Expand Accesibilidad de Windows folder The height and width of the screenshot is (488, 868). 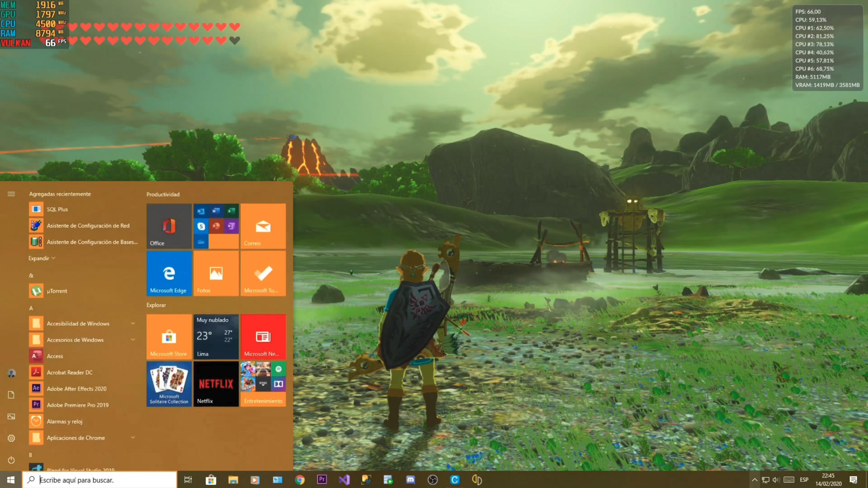(133, 324)
